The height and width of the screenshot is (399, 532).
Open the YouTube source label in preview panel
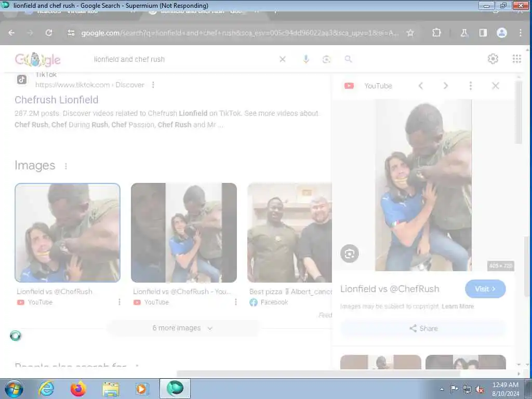pos(378,86)
